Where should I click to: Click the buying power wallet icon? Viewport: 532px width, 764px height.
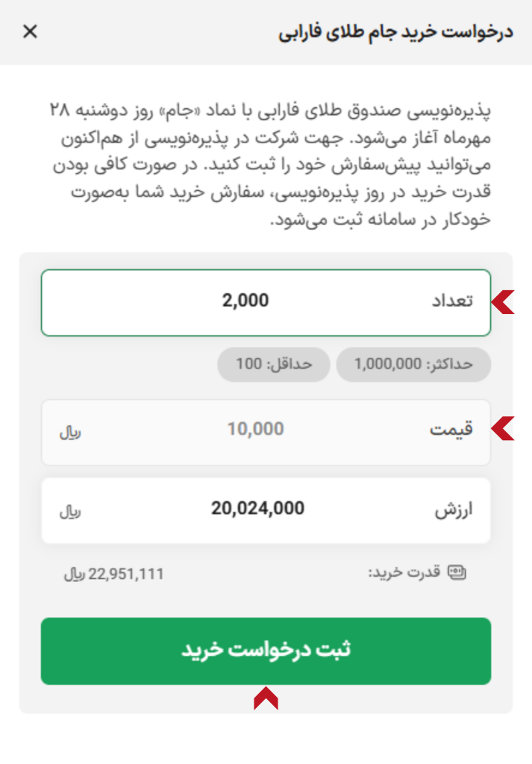(457, 572)
